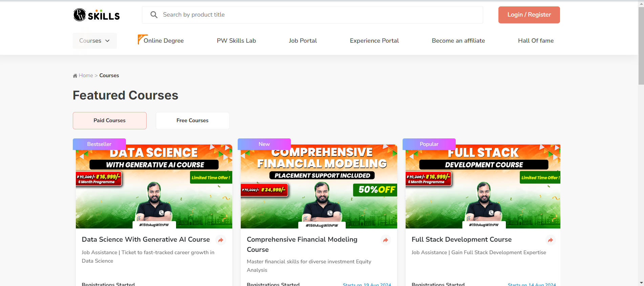Click the Courses breadcrumb text
The image size is (644, 286).
109,75
